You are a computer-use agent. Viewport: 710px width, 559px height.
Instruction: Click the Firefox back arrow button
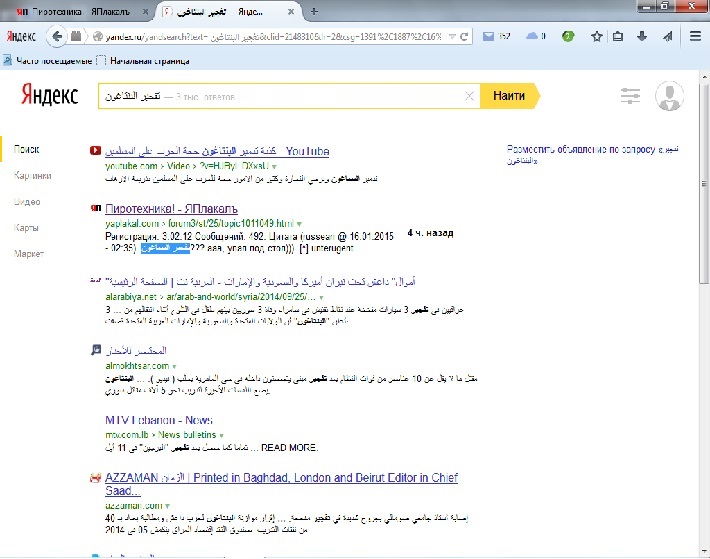(x=57, y=36)
